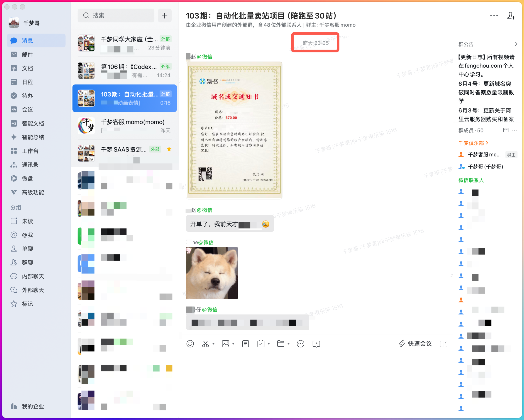The width and height of the screenshot is (524, 420).
Task: Start a 快速会议 quick meeting
Action: 415,344
